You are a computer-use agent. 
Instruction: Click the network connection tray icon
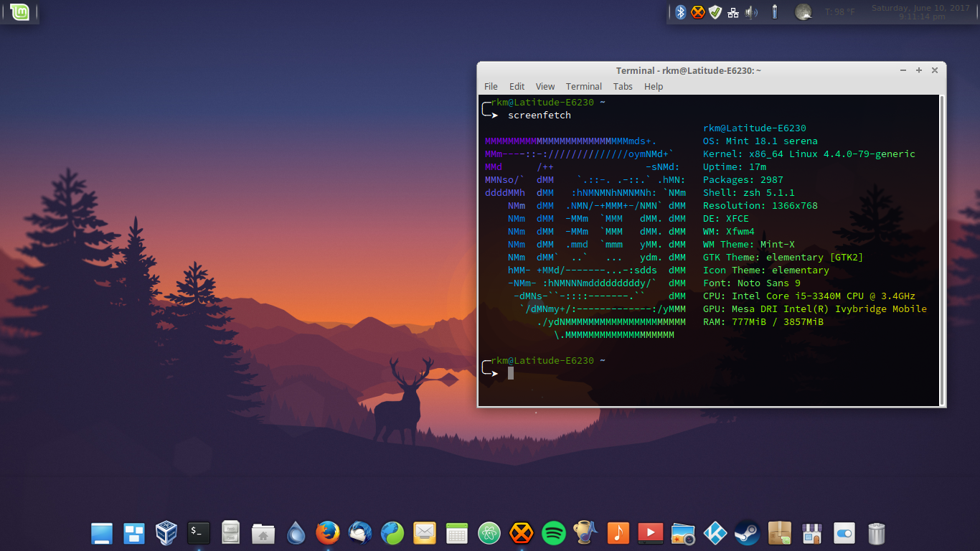pos(733,12)
